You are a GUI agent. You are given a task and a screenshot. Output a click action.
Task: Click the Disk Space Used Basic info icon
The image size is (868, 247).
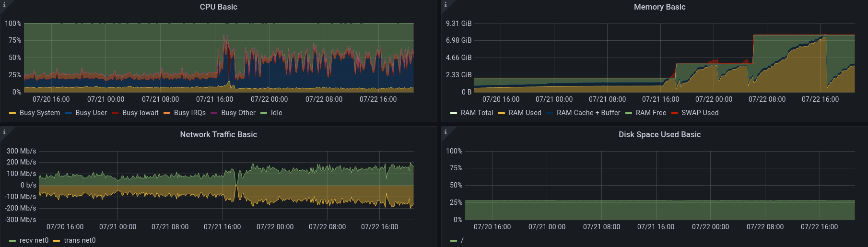point(446,132)
